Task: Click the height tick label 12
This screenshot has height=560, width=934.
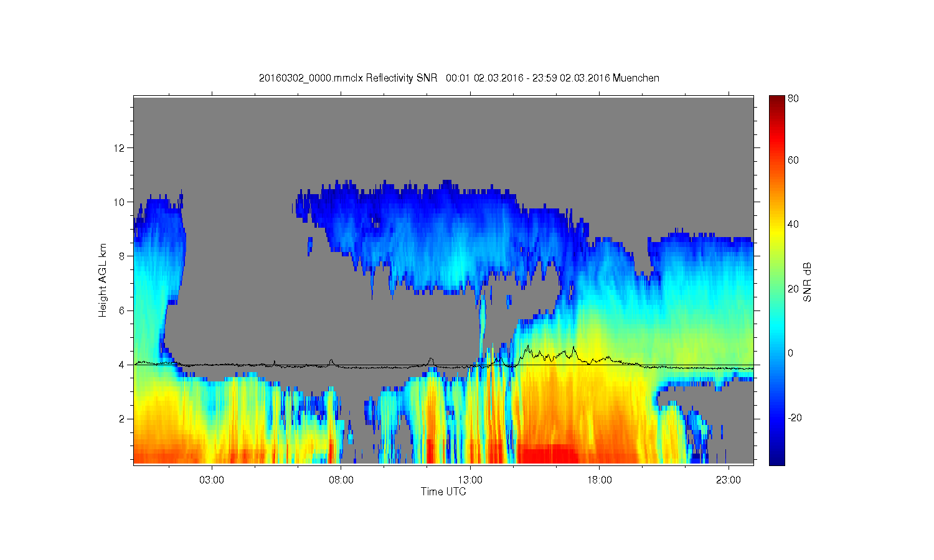Action: click(120, 147)
